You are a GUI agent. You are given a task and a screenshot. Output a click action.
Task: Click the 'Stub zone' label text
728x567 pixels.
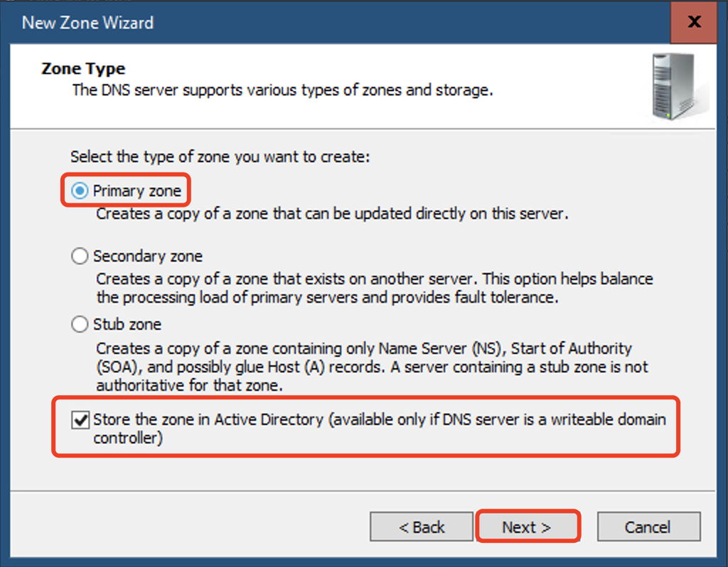pyautogui.click(x=127, y=324)
